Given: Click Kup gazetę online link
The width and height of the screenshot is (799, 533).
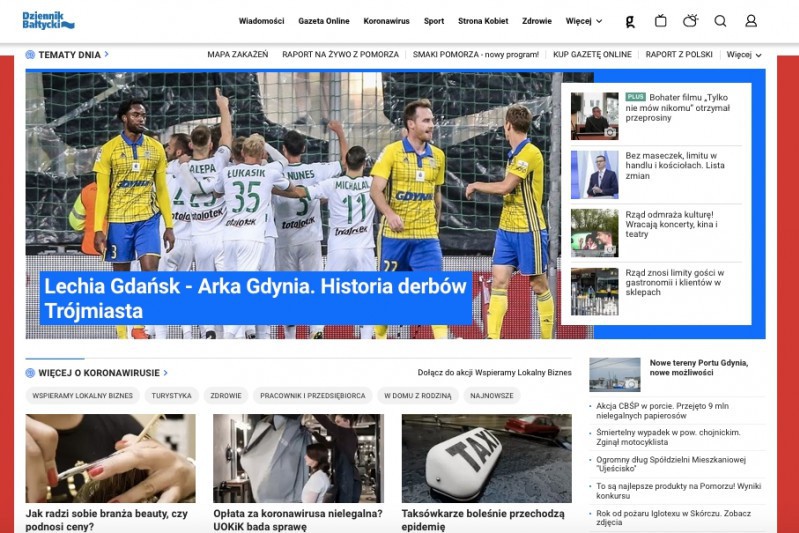Looking at the screenshot, I should (x=592, y=55).
